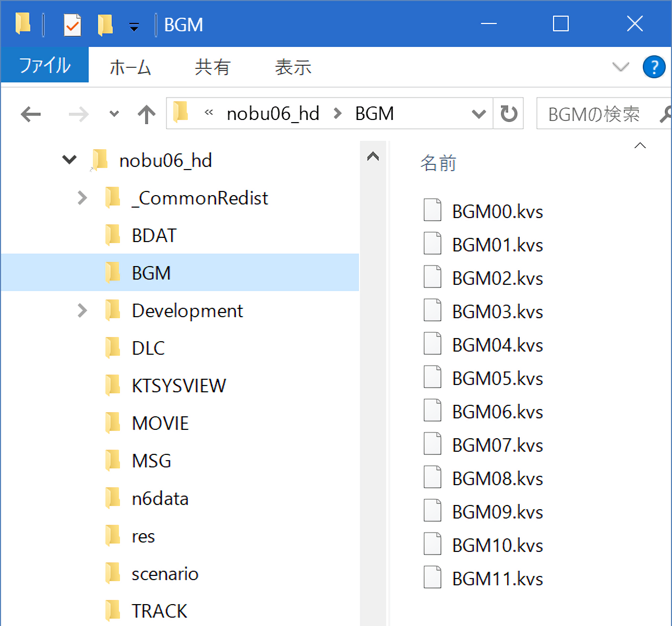Click nobu06_hd in the address breadcrumb

(273, 114)
